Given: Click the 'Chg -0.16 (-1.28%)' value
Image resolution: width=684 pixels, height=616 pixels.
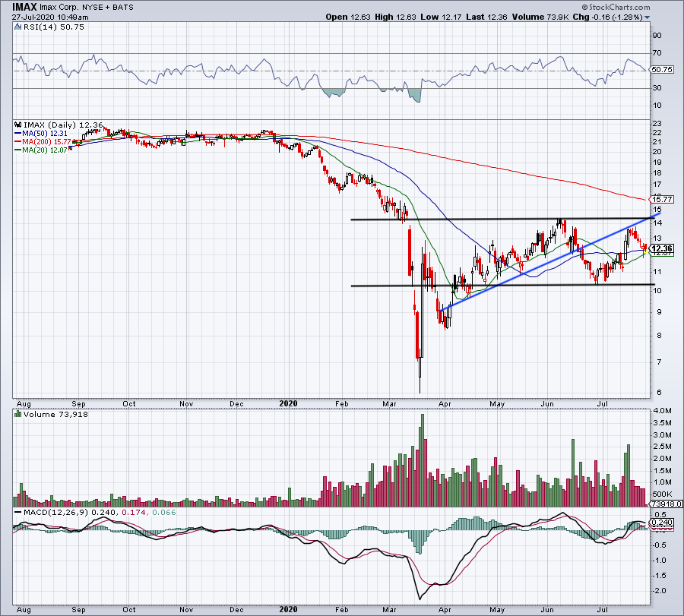Looking at the screenshot, I should 607,17.
